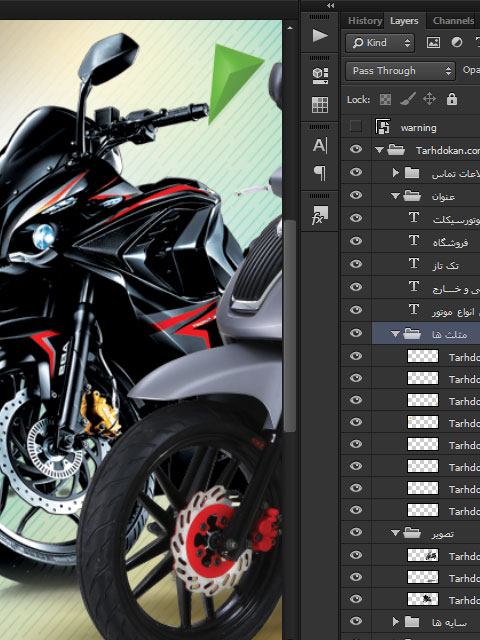Screen dimensions: 480x640
Task: Hide the تصویر group visibility eye
Action: point(356,532)
